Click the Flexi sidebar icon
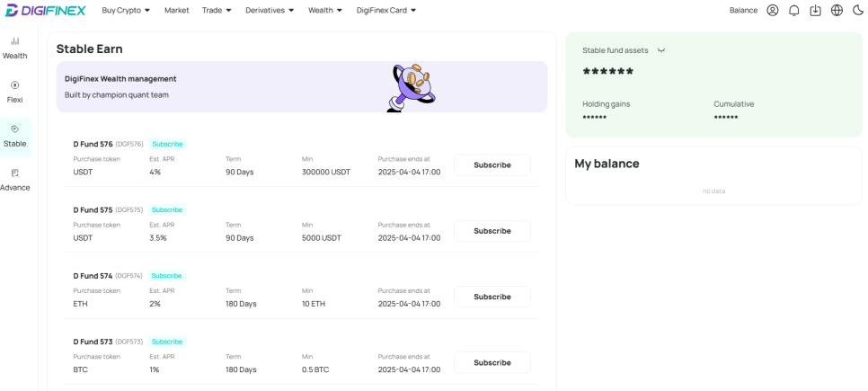Screen dimensions: 868x391 point(15,84)
